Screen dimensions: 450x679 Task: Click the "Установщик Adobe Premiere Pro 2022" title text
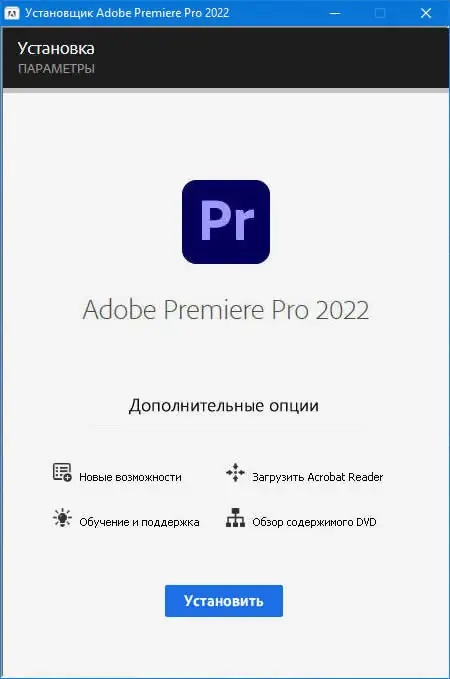pyautogui.click(x=127, y=13)
